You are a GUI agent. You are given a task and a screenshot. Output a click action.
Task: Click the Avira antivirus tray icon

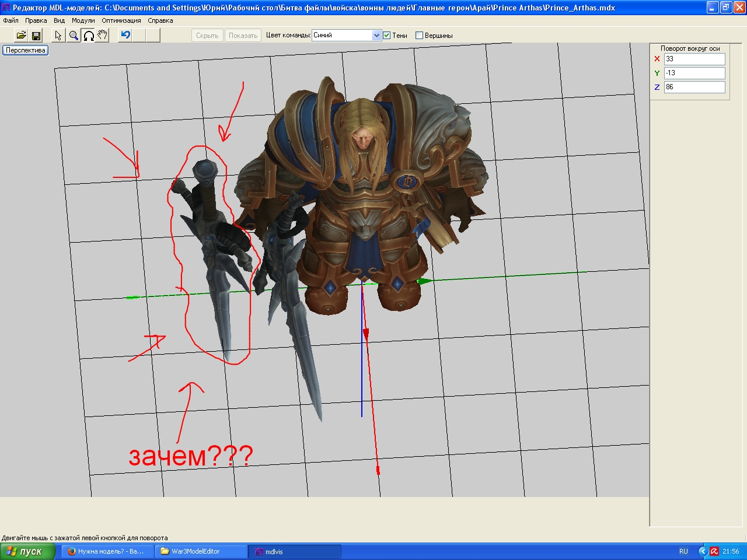714,551
